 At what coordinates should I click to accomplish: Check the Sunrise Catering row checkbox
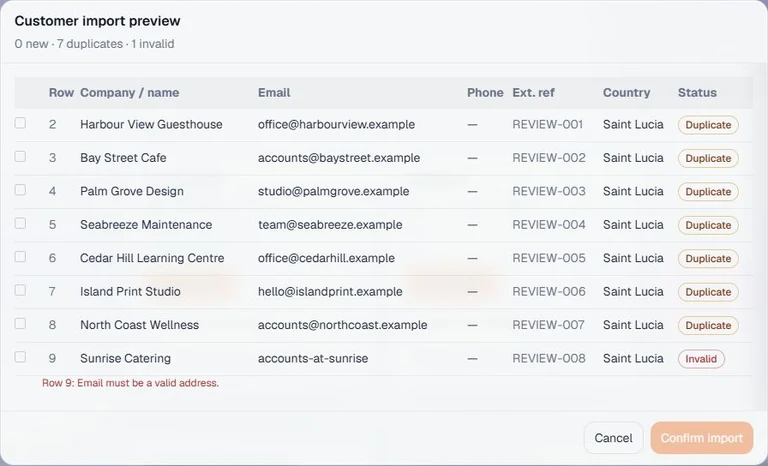20,357
